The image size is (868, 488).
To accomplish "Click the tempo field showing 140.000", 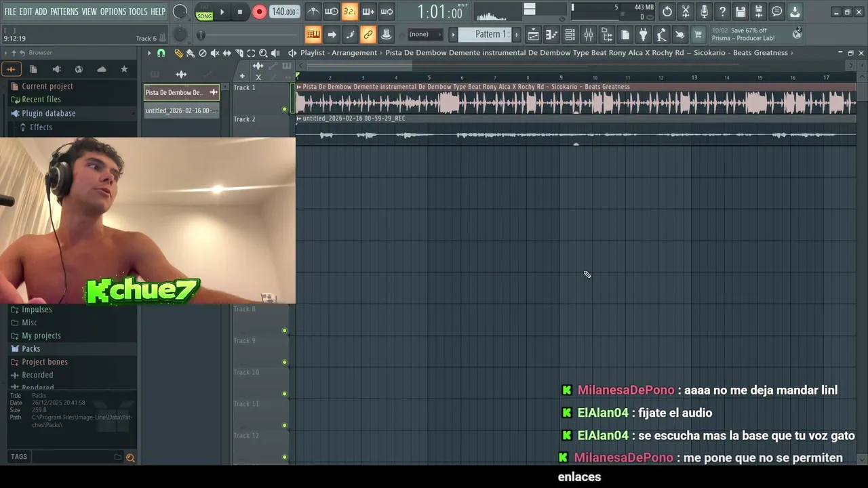I will (284, 12).
